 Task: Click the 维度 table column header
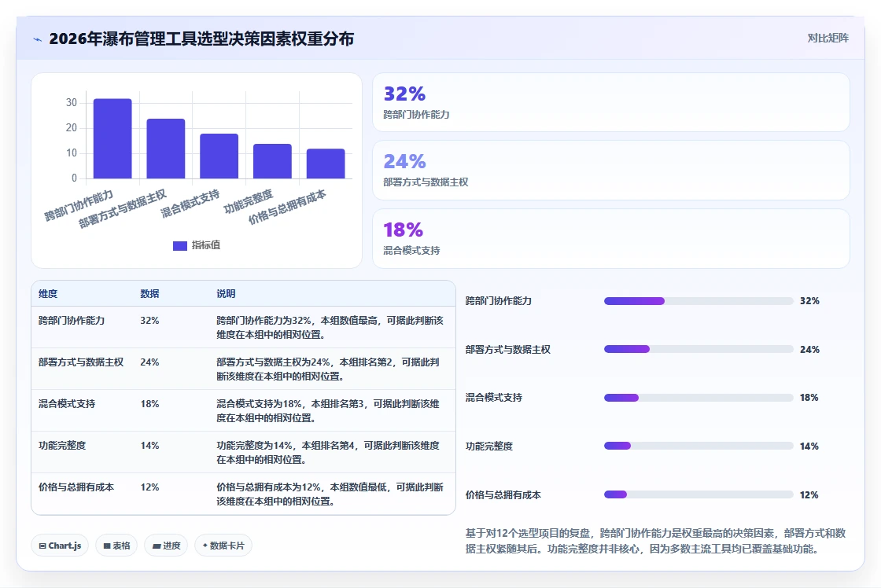pos(48,294)
